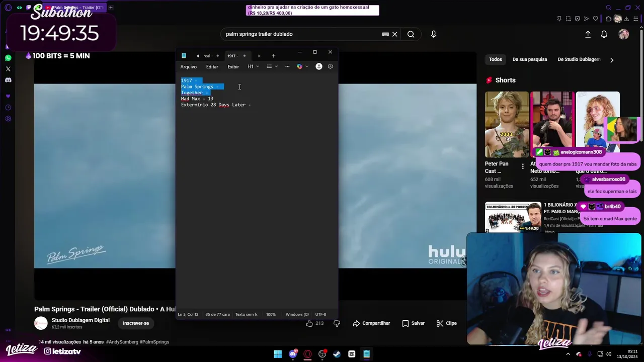Like the video thumbs up 213

[x=314, y=323]
